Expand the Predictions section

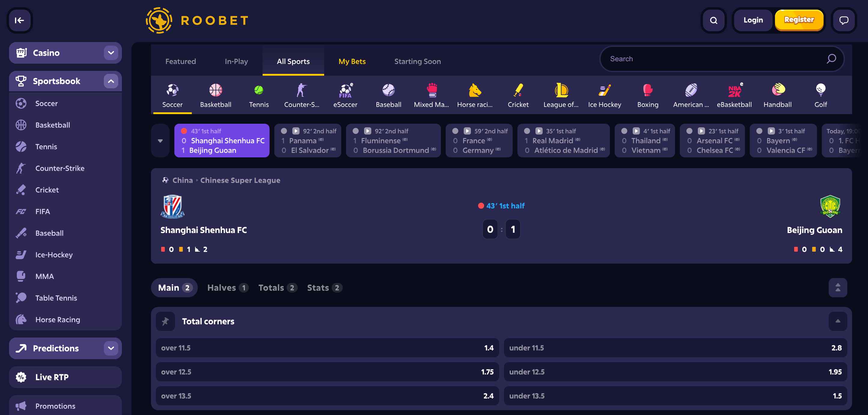111,348
